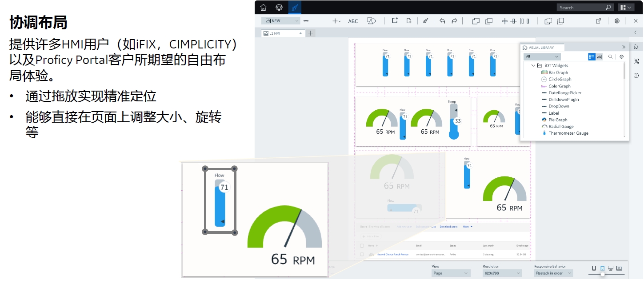Click the home icon in top bar

(264, 7)
